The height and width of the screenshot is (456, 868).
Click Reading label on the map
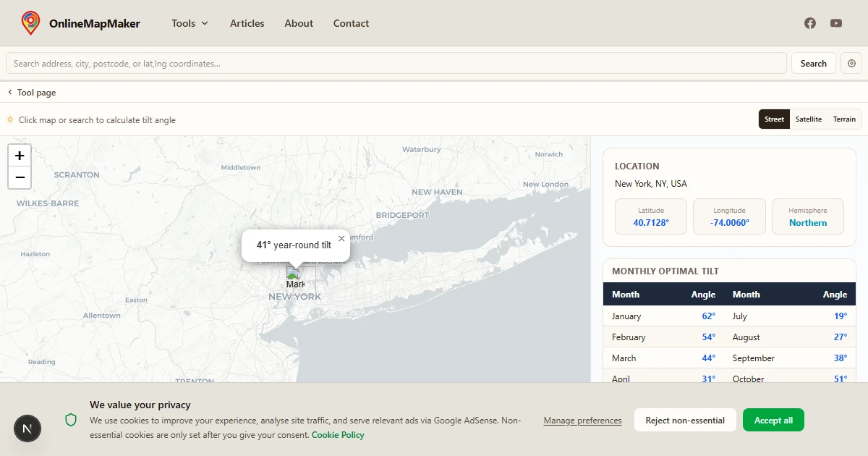pyautogui.click(x=41, y=362)
